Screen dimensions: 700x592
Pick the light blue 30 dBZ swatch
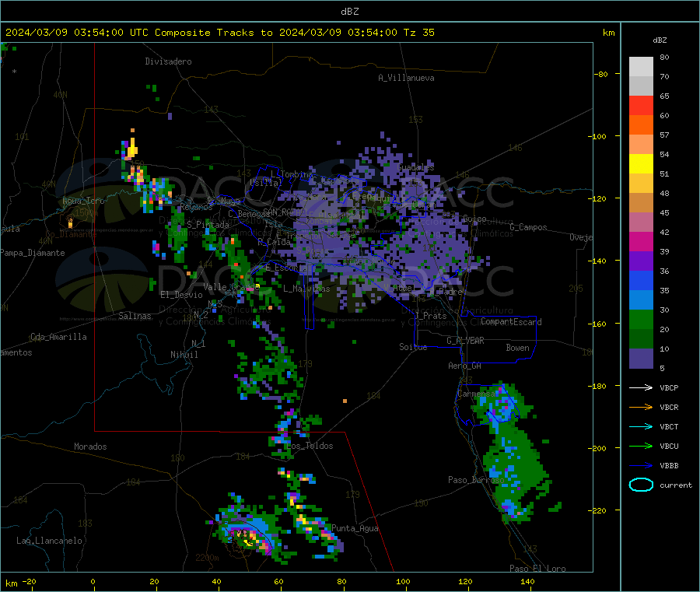641,300
